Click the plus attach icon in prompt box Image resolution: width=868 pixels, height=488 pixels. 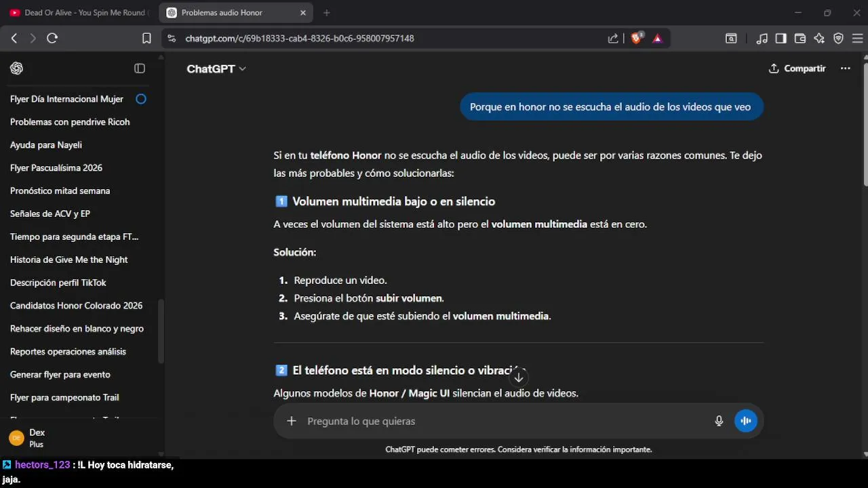click(x=292, y=421)
